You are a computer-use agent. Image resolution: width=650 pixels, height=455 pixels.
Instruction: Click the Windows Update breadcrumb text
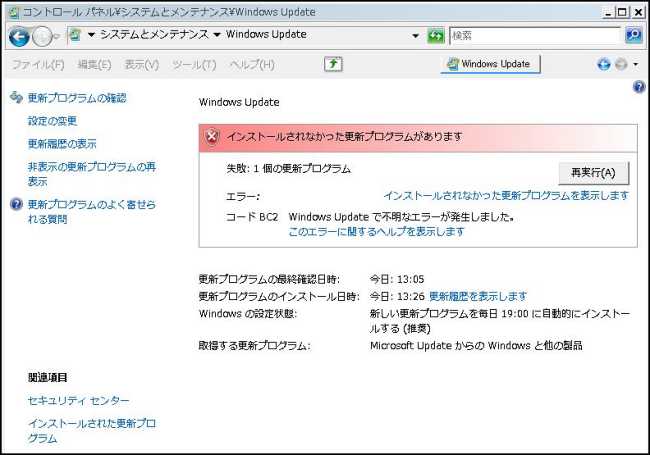tap(266, 34)
